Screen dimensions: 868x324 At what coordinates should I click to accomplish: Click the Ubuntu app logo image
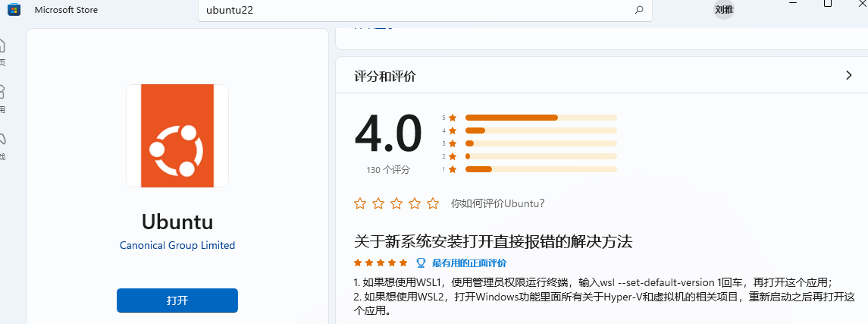coord(177,136)
